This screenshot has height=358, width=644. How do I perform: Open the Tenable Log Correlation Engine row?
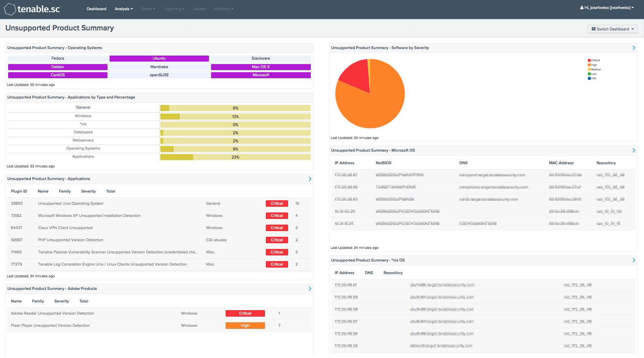click(x=159, y=264)
